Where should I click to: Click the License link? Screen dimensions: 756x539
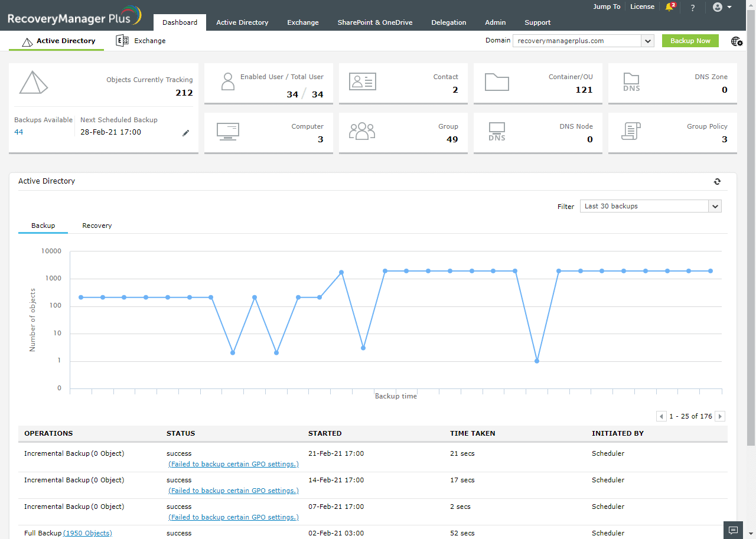(642, 6)
